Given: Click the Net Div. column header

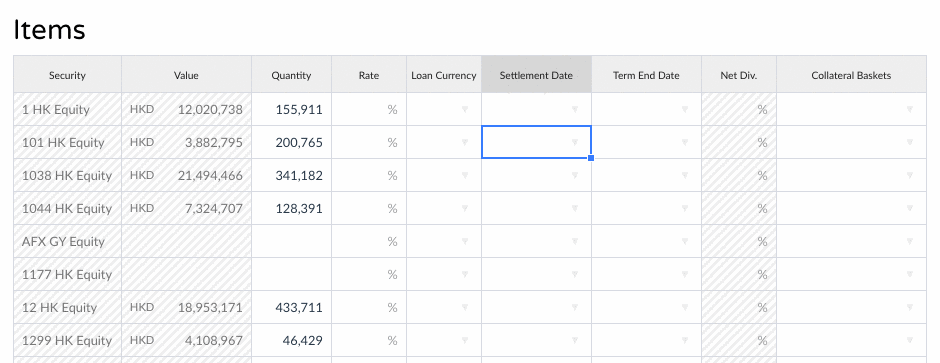Looking at the screenshot, I should [x=739, y=75].
